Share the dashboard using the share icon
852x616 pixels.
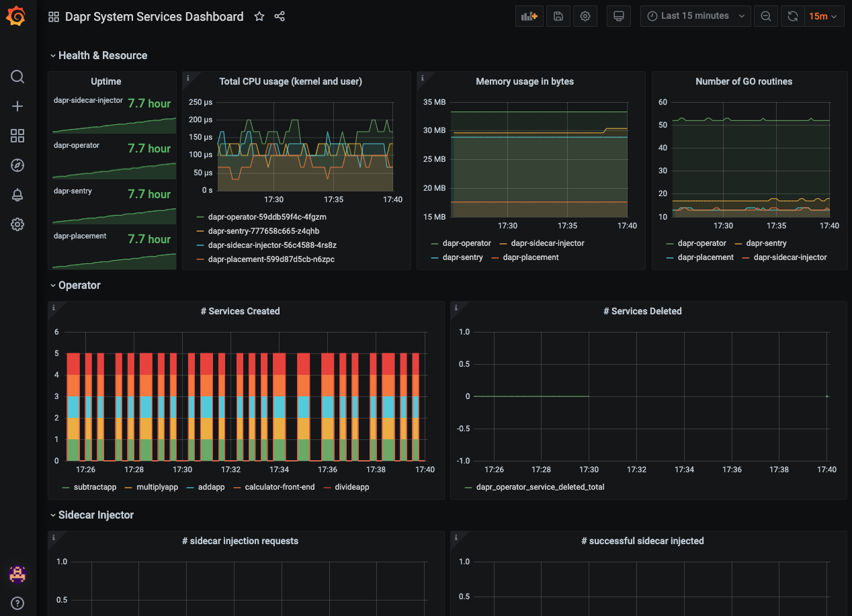(280, 16)
